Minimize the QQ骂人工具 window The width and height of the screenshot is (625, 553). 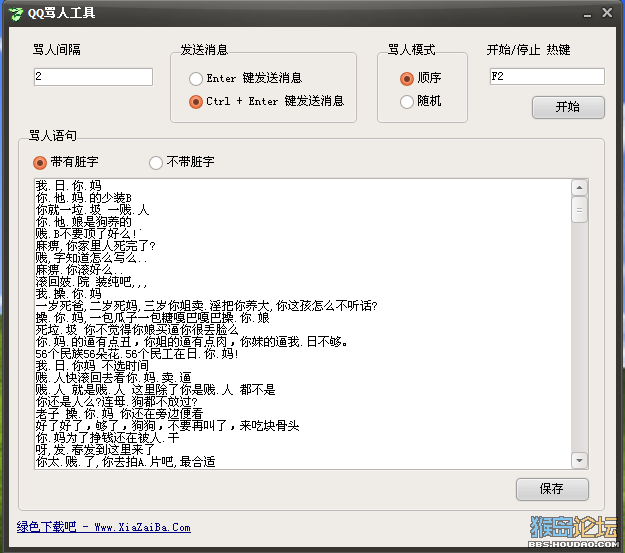587,14
